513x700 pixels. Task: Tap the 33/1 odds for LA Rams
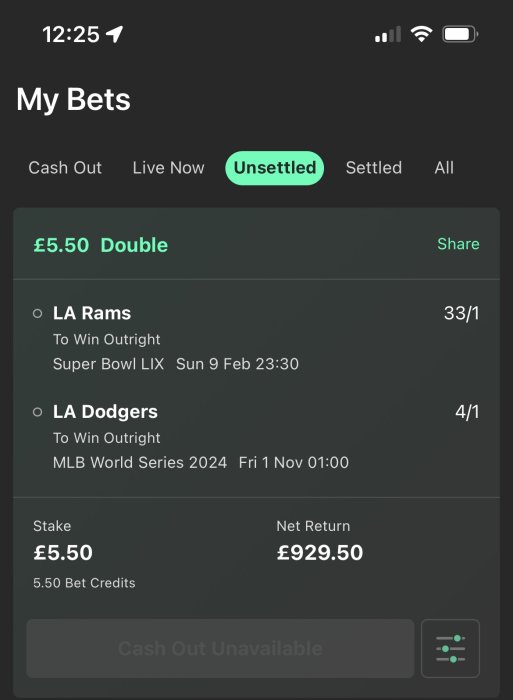coord(462,313)
